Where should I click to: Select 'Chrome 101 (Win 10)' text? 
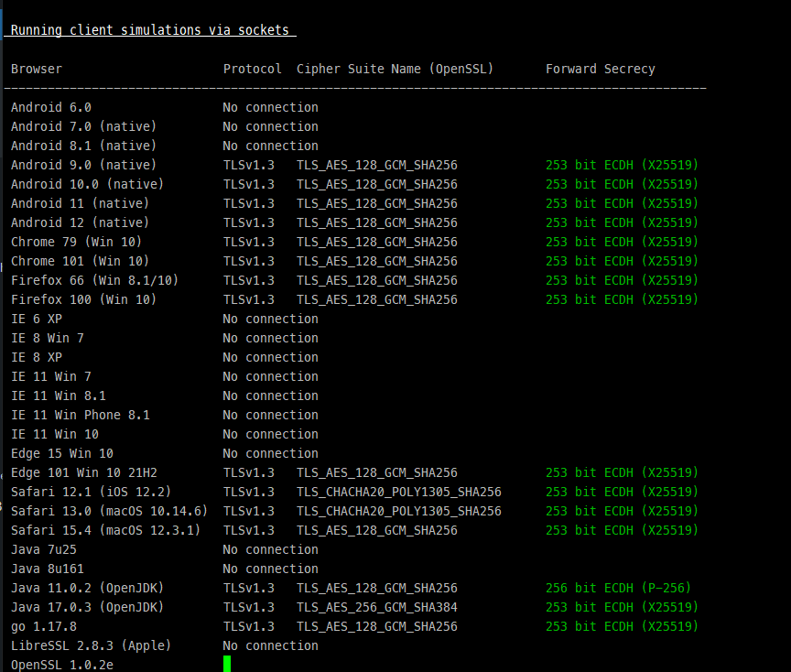coord(81,261)
